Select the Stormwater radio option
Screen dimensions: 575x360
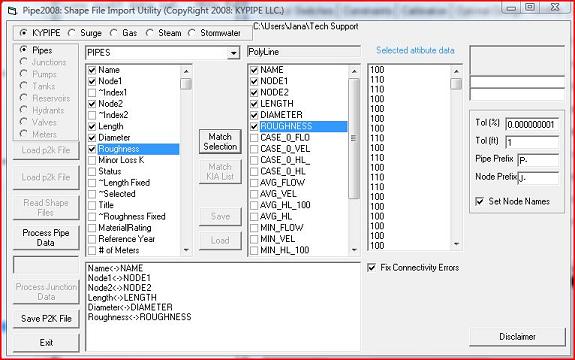coord(191,33)
